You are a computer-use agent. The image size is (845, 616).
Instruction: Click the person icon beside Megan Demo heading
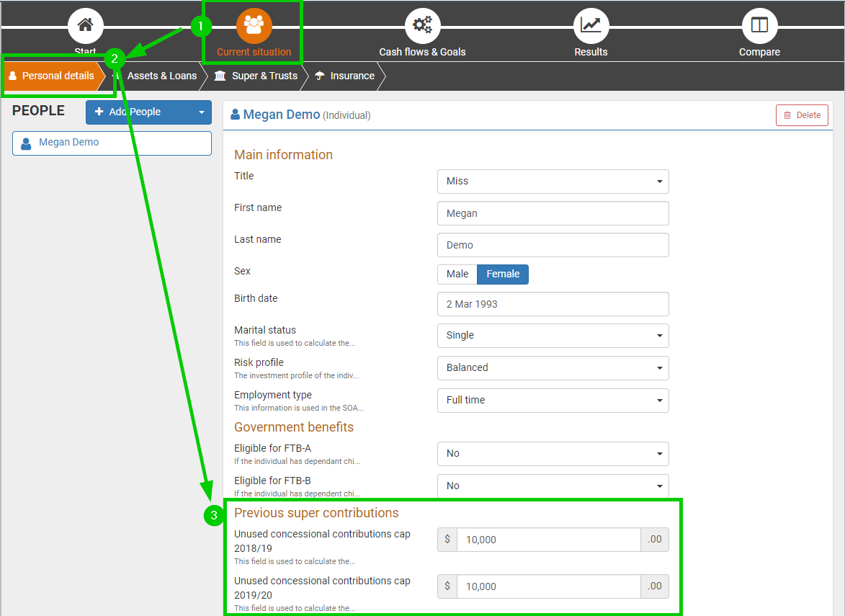pyautogui.click(x=235, y=115)
